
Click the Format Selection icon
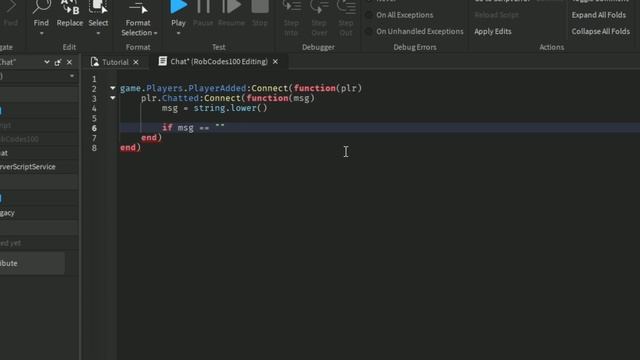click(138, 8)
